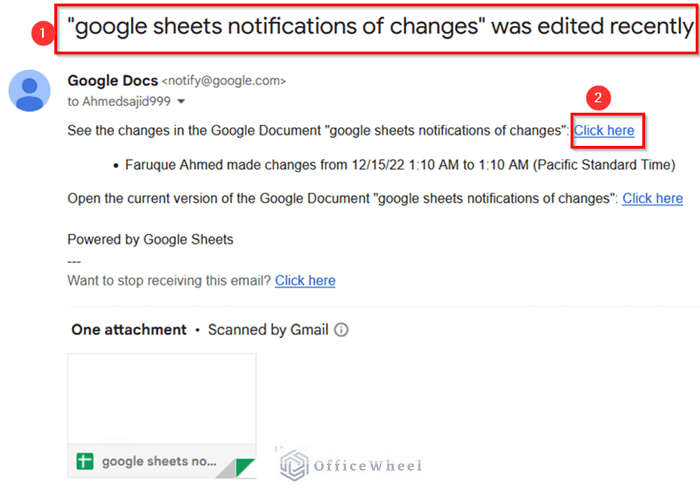Click the "to Ahmedsajid999" recipient text

click(119, 102)
